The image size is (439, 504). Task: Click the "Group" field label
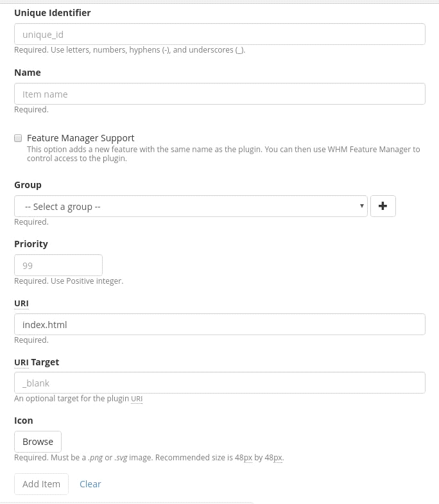tap(28, 185)
